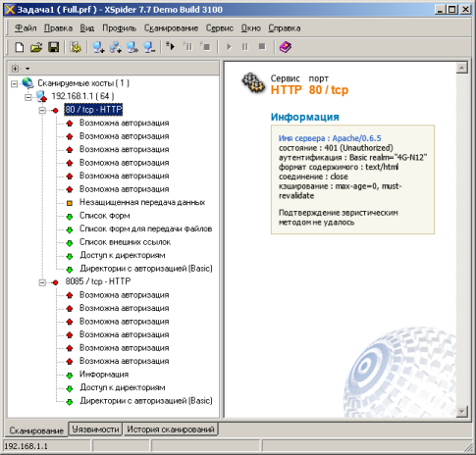Open a task with the folder icon
476x455 pixels.
[x=36, y=47]
